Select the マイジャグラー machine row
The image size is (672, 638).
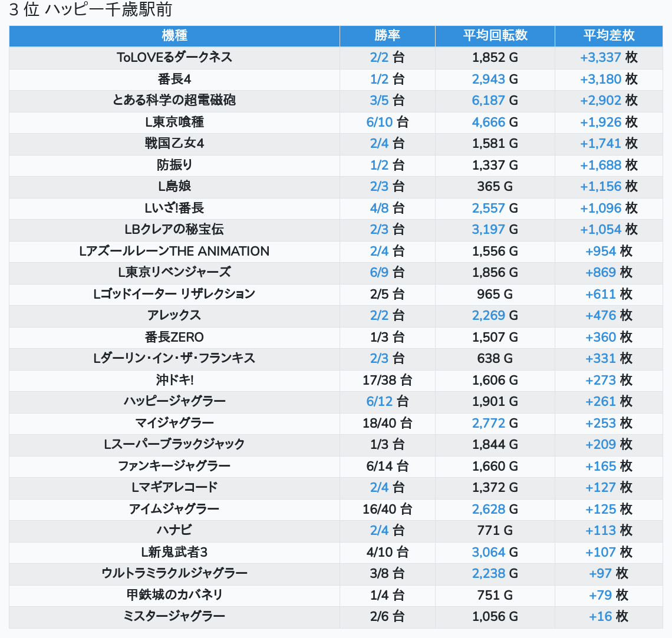click(x=174, y=424)
